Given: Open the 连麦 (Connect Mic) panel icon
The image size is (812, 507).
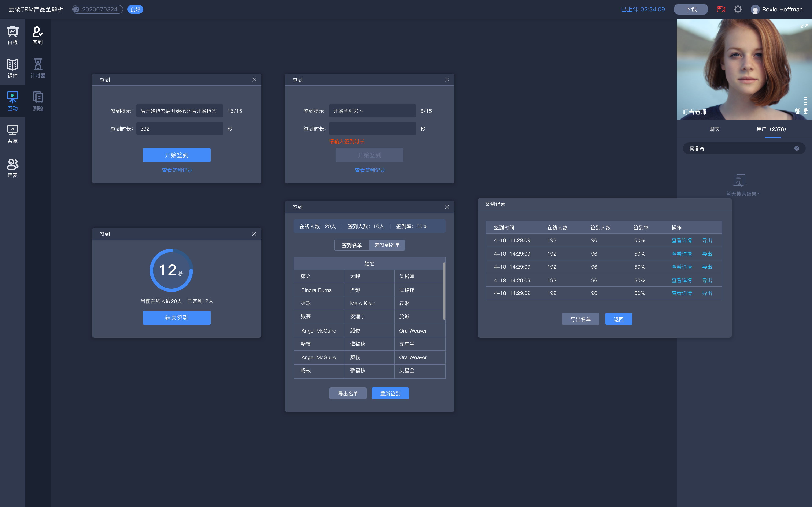Looking at the screenshot, I should pos(13,166).
